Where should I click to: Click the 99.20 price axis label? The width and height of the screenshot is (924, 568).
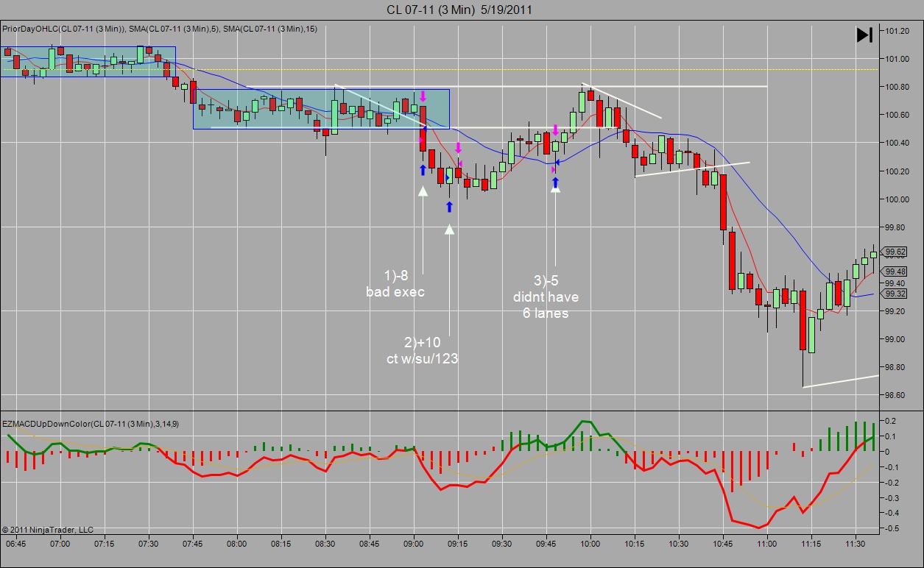(896, 311)
